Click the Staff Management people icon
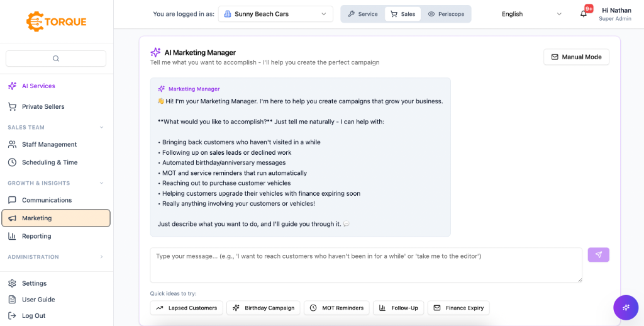644x326 pixels. 13,144
